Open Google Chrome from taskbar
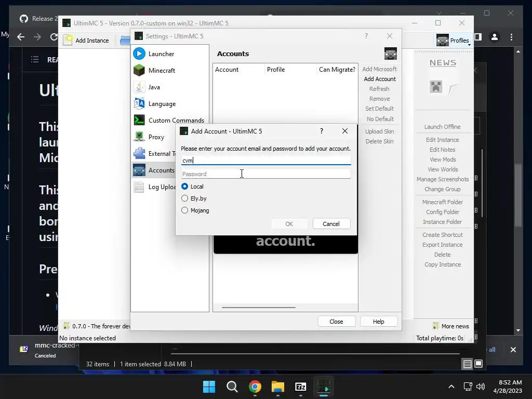The width and height of the screenshot is (532, 399). pos(255,387)
